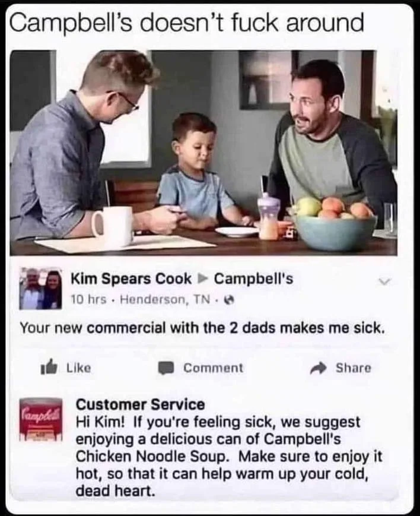This screenshot has width=420, height=516.
Task: Click the Comment button text
Action: click(213, 368)
